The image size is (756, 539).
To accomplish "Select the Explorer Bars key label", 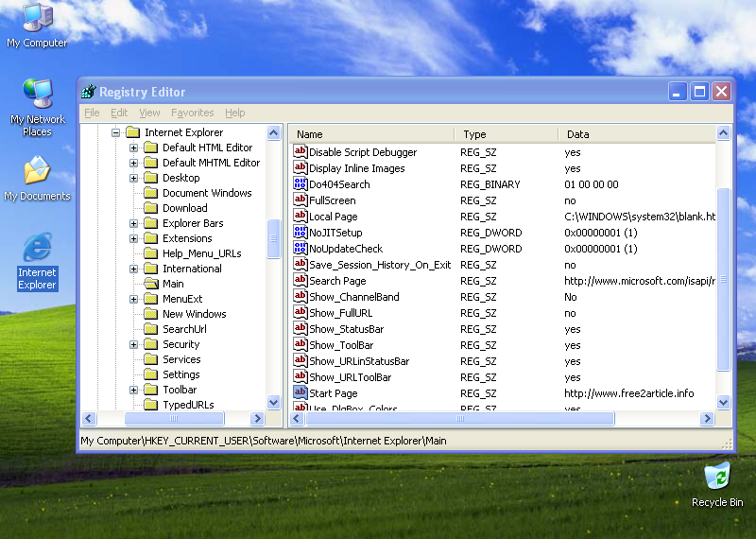I will pos(193,223).
